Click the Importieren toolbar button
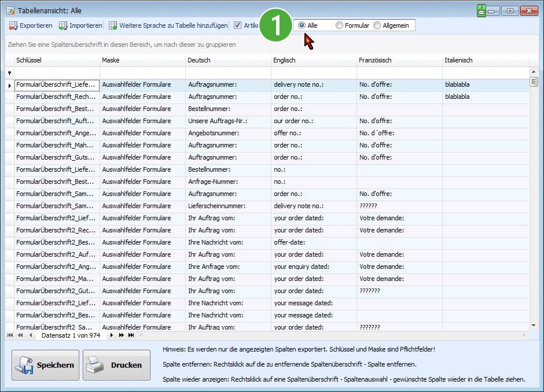This screenshot has width=544, height=392. coord(80,25)
